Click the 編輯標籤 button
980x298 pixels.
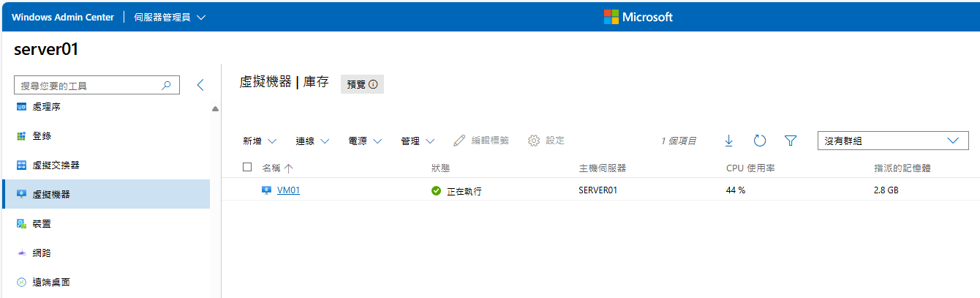coord(481,141)
